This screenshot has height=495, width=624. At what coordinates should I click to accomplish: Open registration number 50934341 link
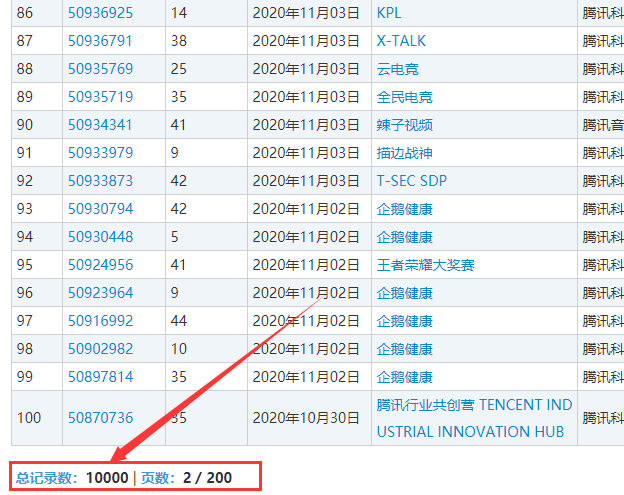click(x=100, y=125)
